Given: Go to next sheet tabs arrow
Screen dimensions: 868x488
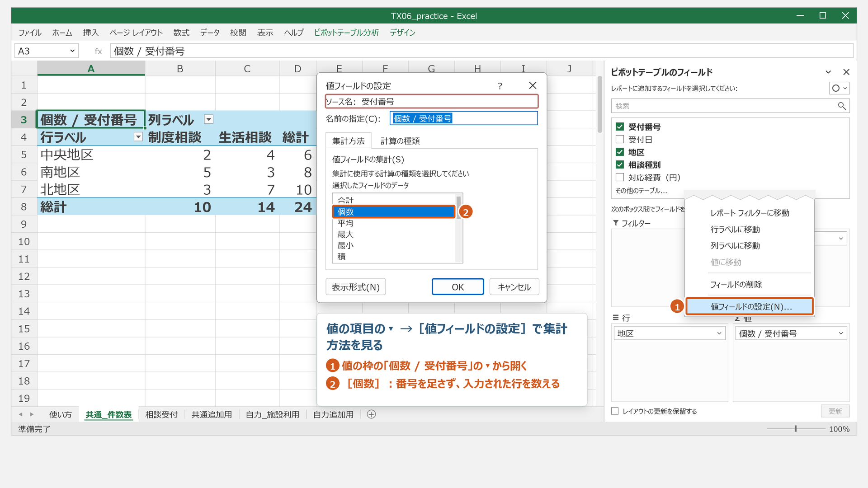Looking at the screenshot, I should [x=32, y=414].
